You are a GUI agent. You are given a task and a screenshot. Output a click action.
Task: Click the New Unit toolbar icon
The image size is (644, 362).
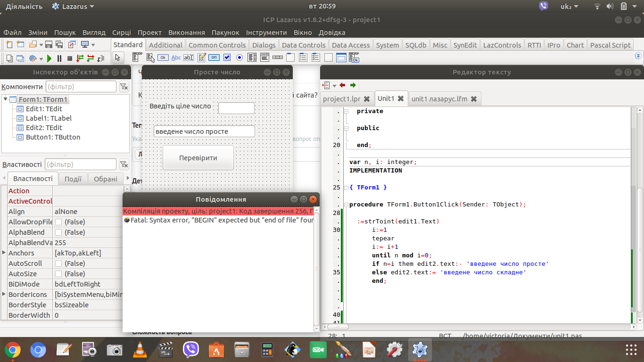[9, 44]
